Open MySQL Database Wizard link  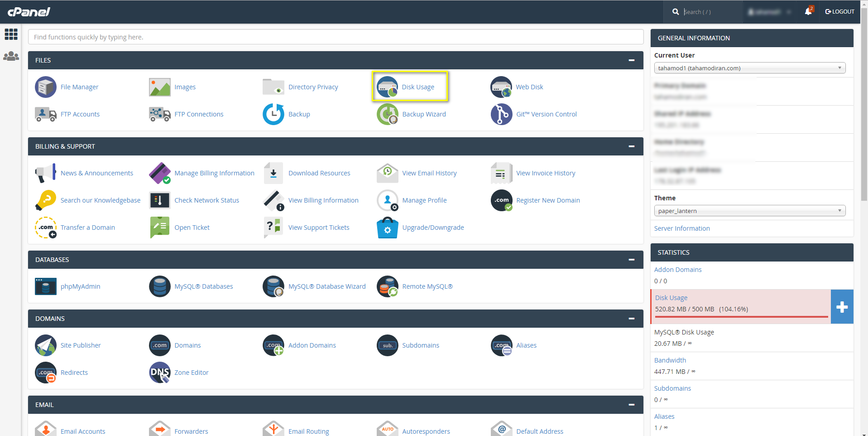[x=327, y=286]
